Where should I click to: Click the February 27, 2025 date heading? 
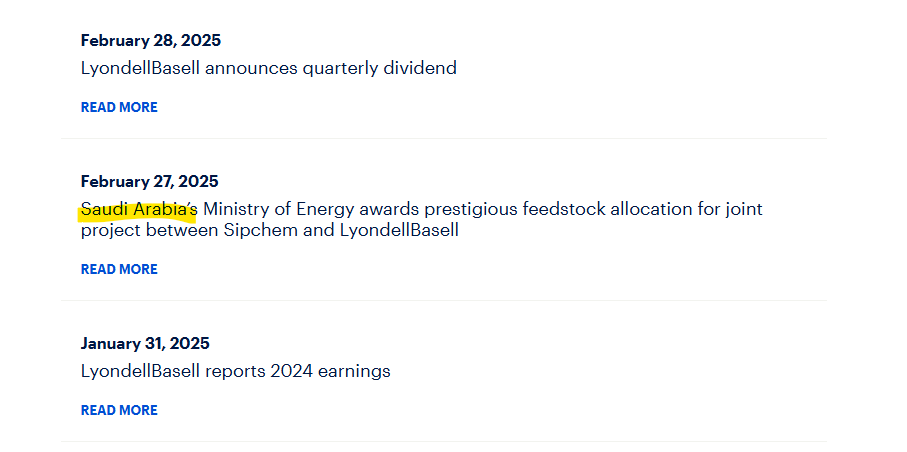[150, 182]
